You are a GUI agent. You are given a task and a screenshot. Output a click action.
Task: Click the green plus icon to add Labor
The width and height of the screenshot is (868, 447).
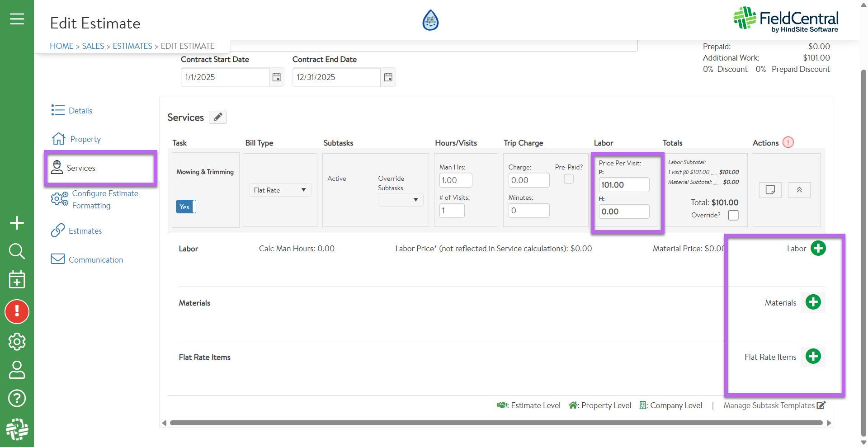pos(818,248)
